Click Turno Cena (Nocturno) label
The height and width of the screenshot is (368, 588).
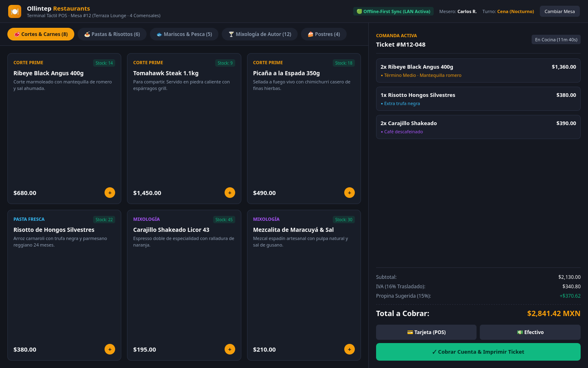(x=508, y=11)
